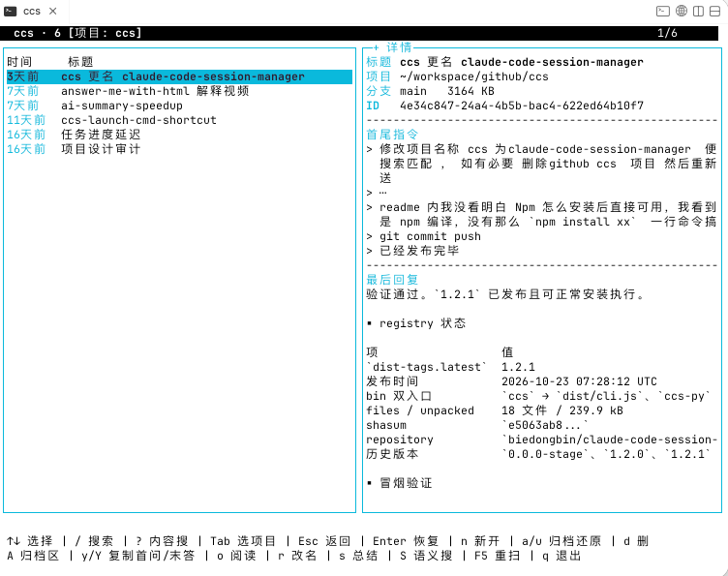This screenshot has height=576, width=728.
Task: Click the "3天前" time cell
Action: [x=23, y=76]
